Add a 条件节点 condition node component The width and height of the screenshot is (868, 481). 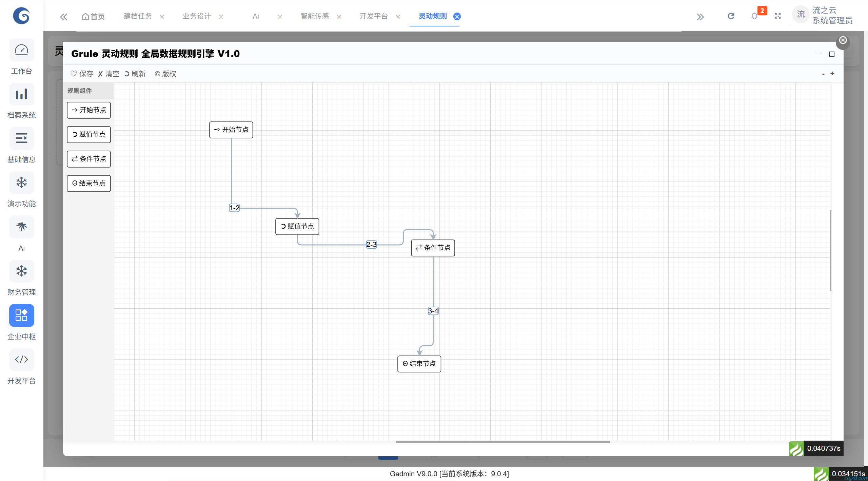(89, 159)
